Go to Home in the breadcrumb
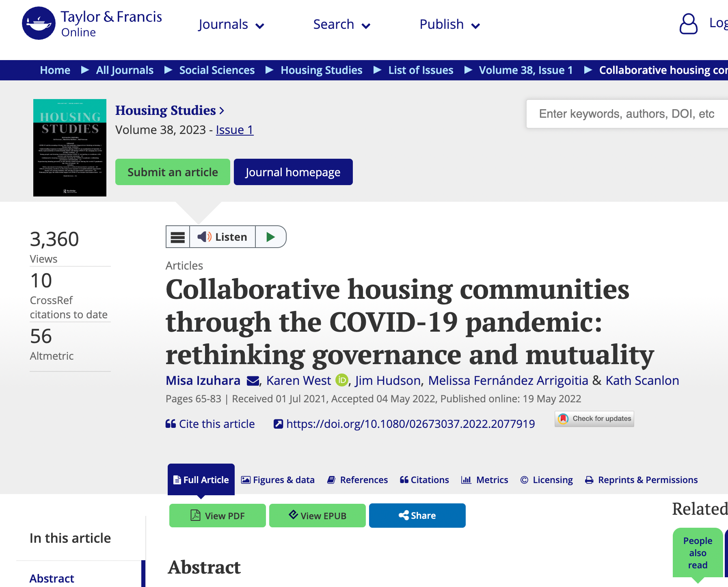The width and height of the screenshot is (728, 587). pyautogui.click(x=55, y=70)
